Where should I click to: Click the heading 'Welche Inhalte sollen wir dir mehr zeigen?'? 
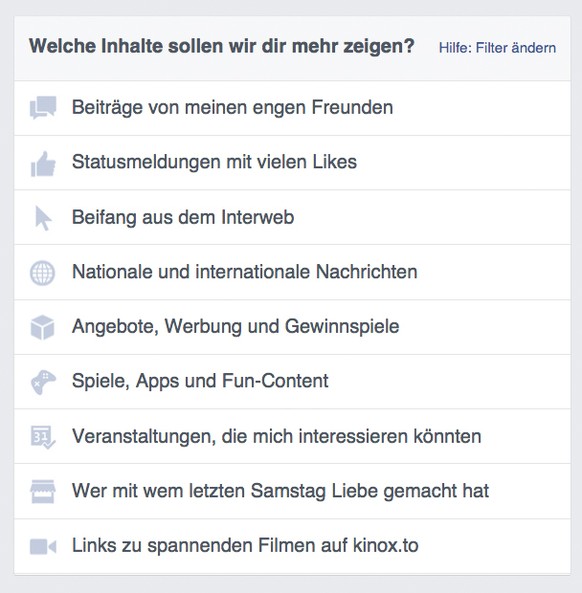point(222,46)
